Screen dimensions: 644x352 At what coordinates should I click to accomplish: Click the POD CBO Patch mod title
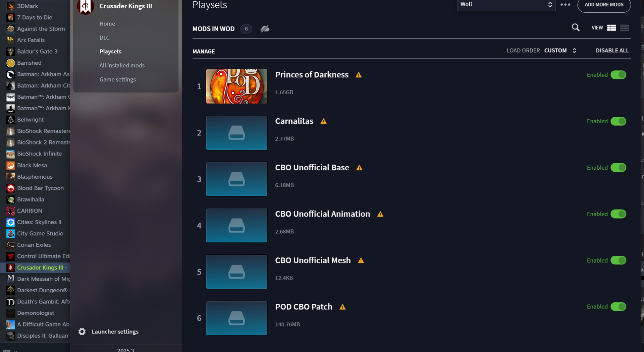pyautogui.click(x=304, y=307)
